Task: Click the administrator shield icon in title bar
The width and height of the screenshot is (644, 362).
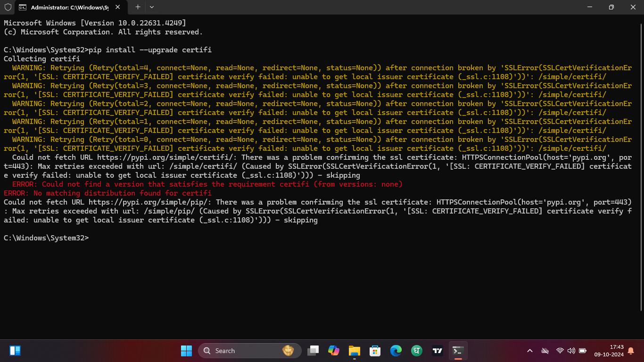Action: (8, 7)
